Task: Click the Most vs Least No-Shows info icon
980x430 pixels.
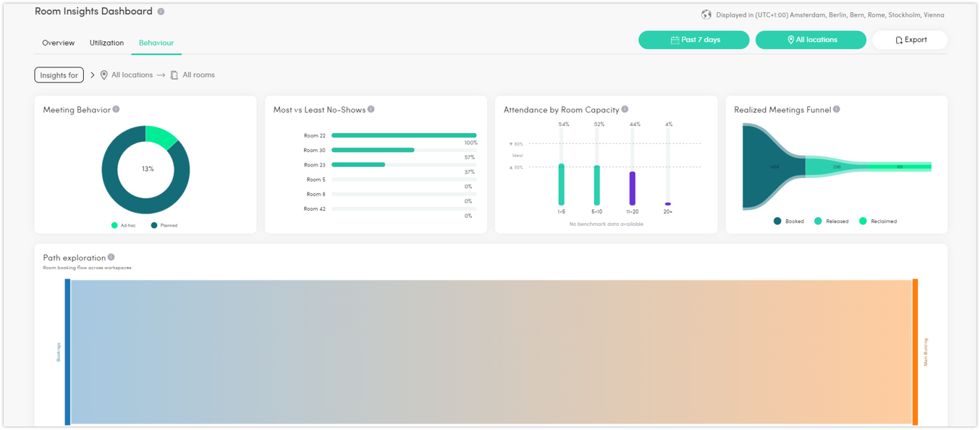Action: tap(371, 109)
